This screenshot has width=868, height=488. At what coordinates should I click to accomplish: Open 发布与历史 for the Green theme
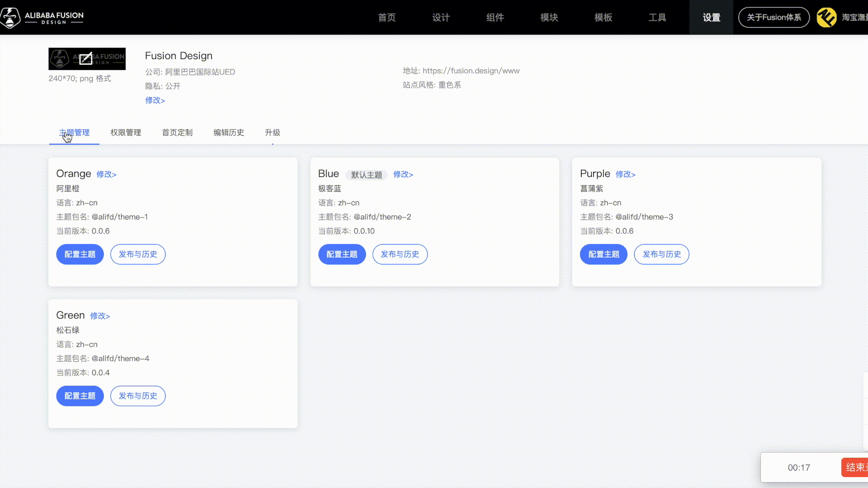(138, 396)
